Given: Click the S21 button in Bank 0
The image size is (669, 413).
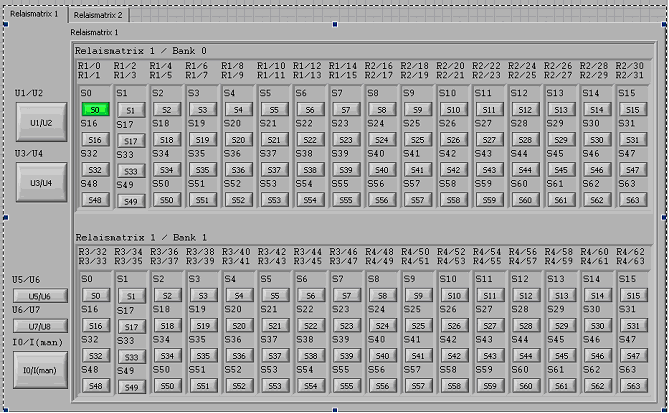Looking at the screenshot, I should tap(274, 140).
